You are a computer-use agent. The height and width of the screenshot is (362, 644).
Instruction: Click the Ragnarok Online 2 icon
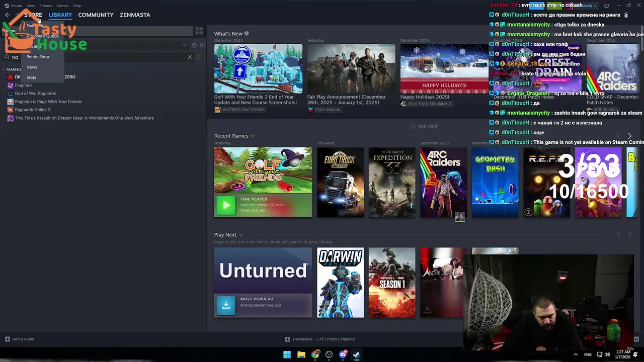11,110
